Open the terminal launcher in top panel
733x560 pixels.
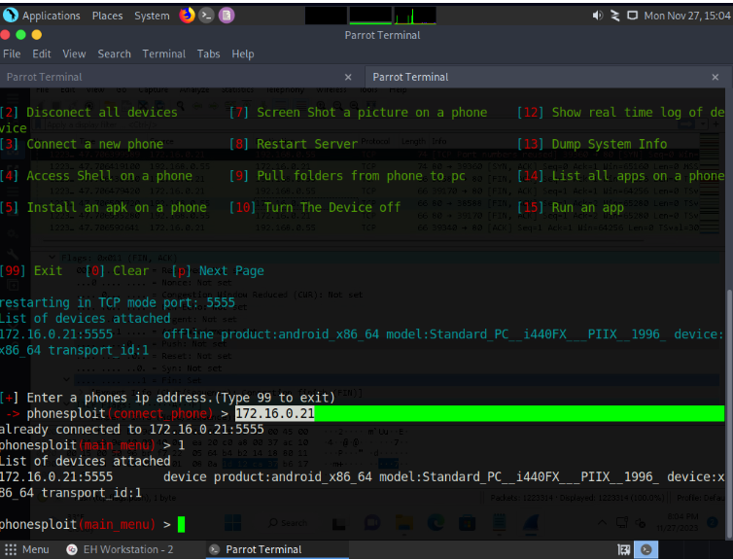pyautogui.click(x=206, y=16)
